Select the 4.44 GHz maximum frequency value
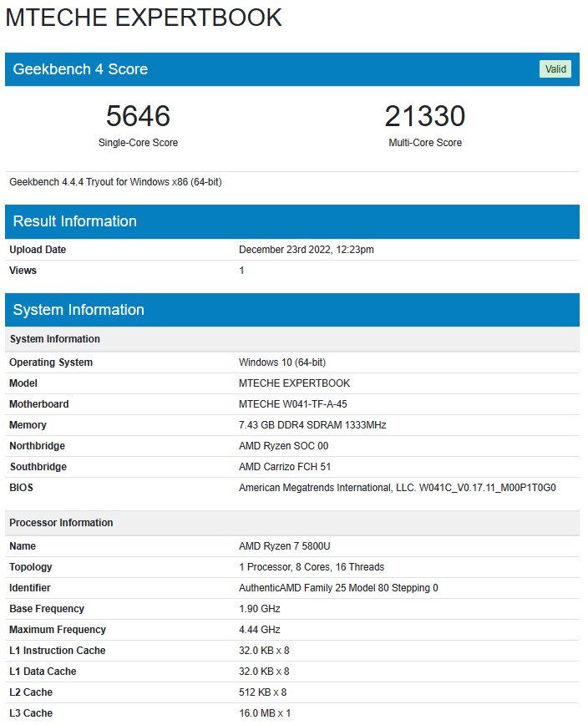Viewport: 588px width, 725px height. pyautogui.click(x=259, y=630)
